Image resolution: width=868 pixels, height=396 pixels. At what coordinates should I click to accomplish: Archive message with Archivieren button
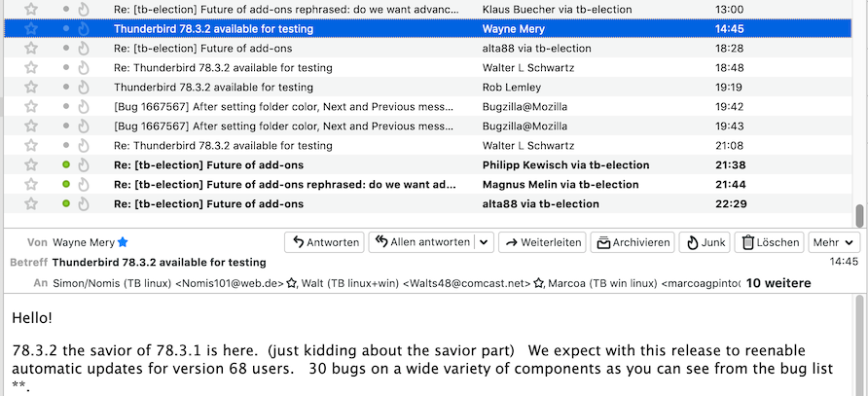pyautogui.click(x=633, y=242)
